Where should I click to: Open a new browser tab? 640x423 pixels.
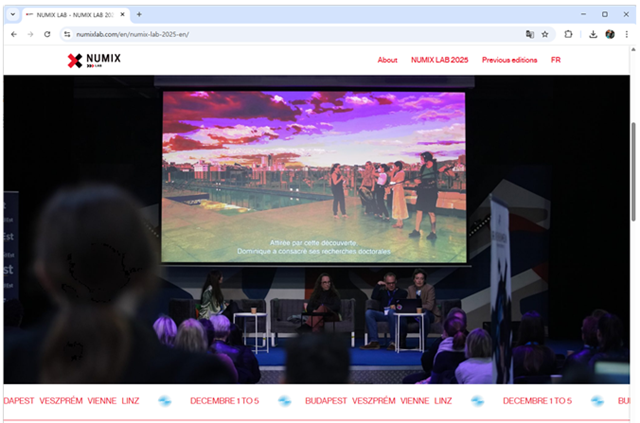pyautogui.click(x=139, y=14)
